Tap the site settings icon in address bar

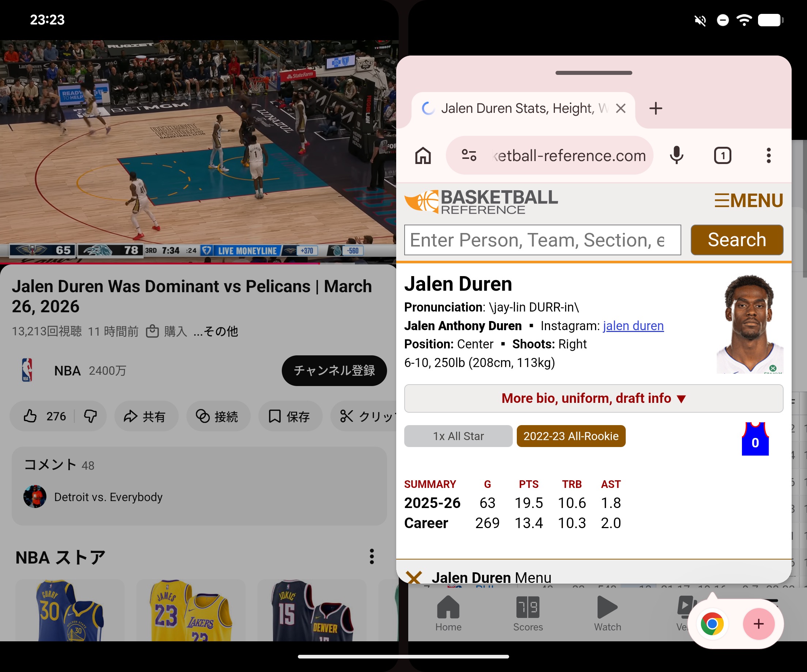coord(469,156)
